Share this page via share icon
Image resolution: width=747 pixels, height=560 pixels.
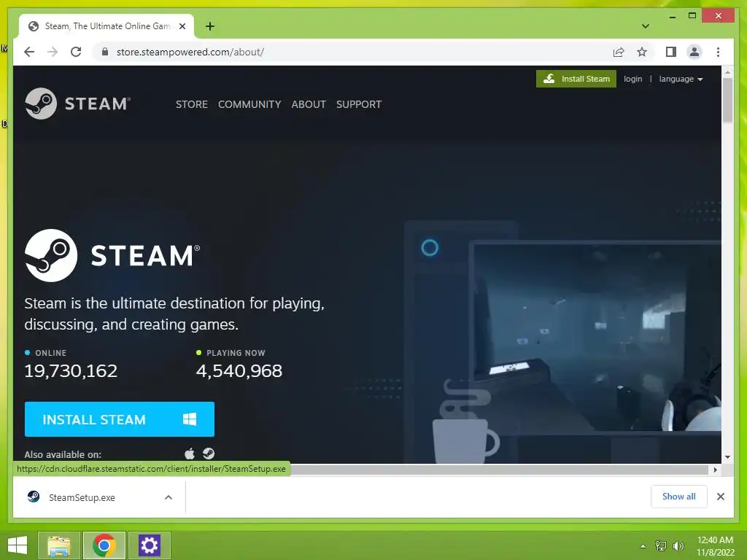[x=619, y=52]
